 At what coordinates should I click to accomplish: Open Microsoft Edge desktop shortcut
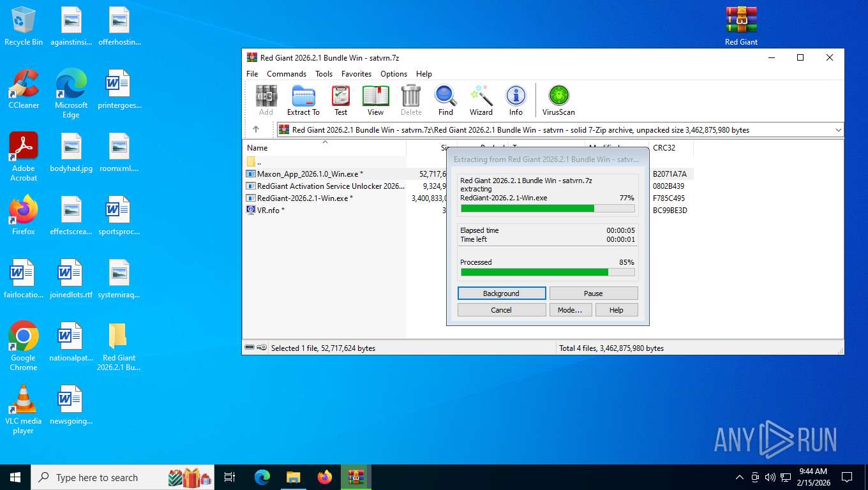(71, 94)
